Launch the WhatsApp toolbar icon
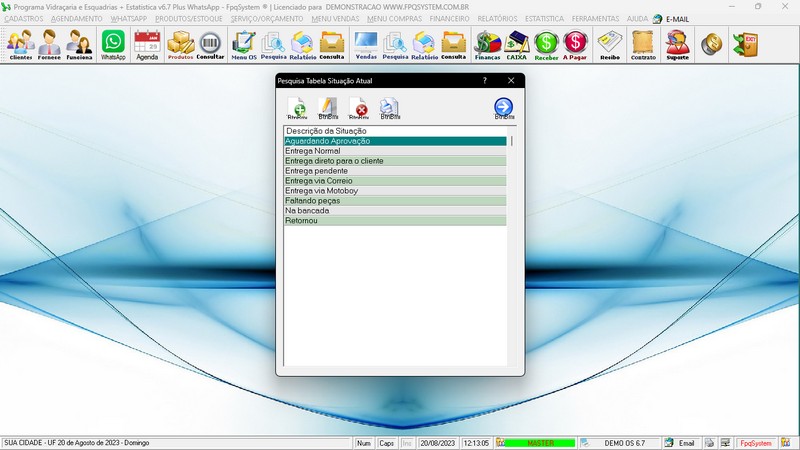This screenshot has height=450, width=800. click(x=113, y=45)
